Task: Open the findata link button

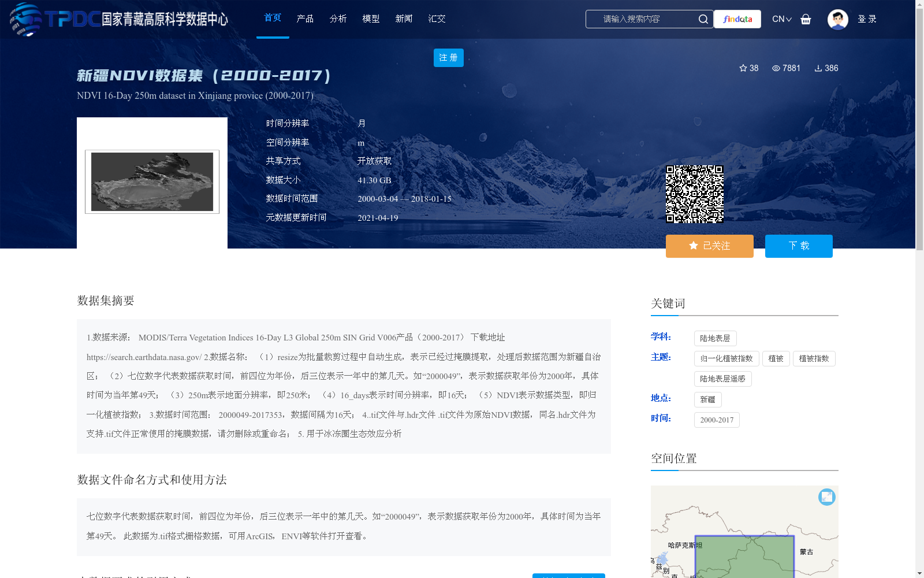Action: click(737, 19)
